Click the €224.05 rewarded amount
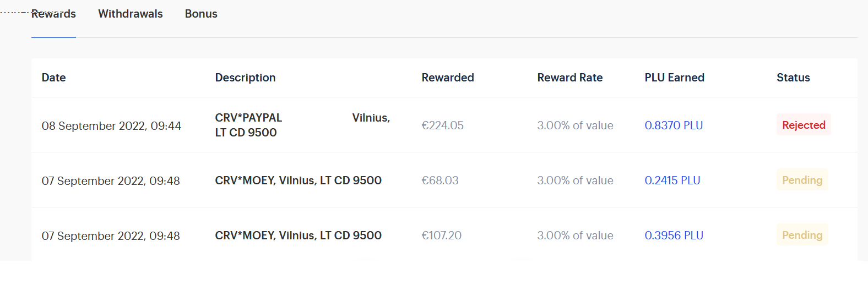The width and height of the screenshot is (868, 285). point(443,125)
